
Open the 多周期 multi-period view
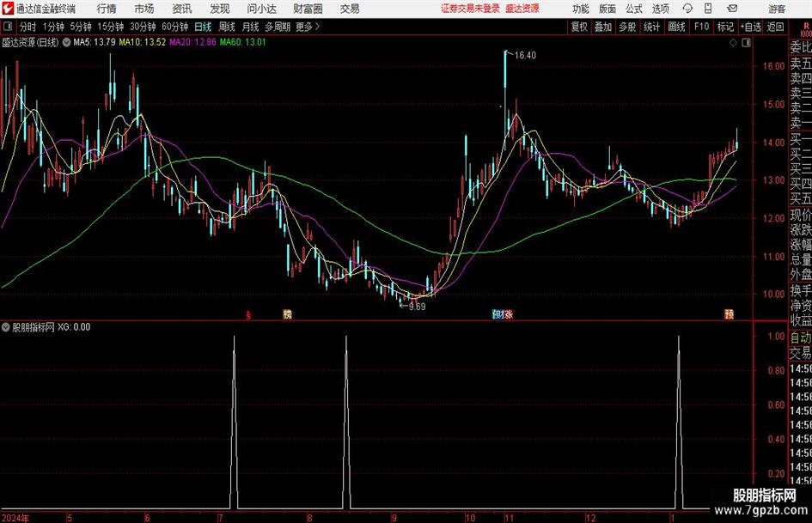(x=278, y=27)
